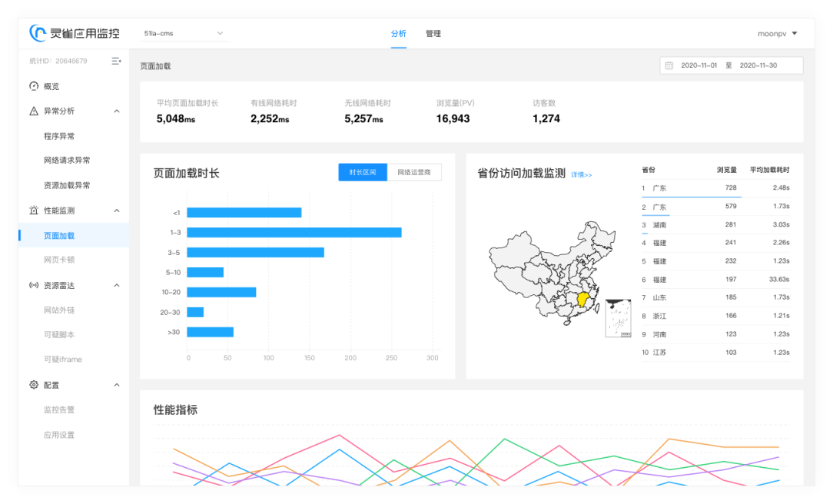Click the 概览 dashboard gauge icon
833x504 pixels.
34,86
